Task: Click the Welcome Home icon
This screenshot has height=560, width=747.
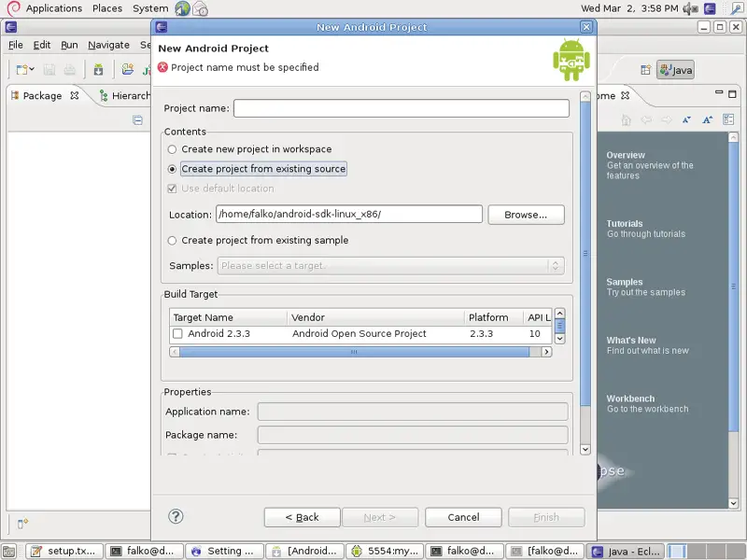Action: [626, 120]
